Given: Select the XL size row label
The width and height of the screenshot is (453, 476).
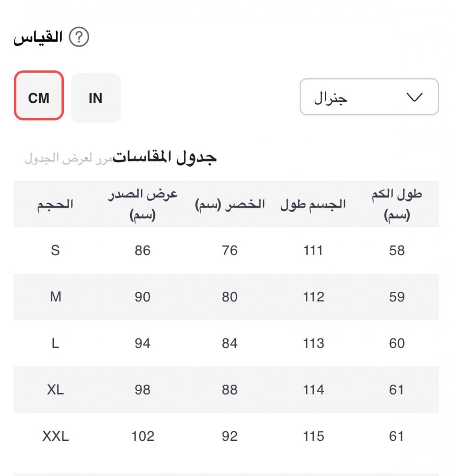Looking at the screenshot, I should [x=55, y=390].
